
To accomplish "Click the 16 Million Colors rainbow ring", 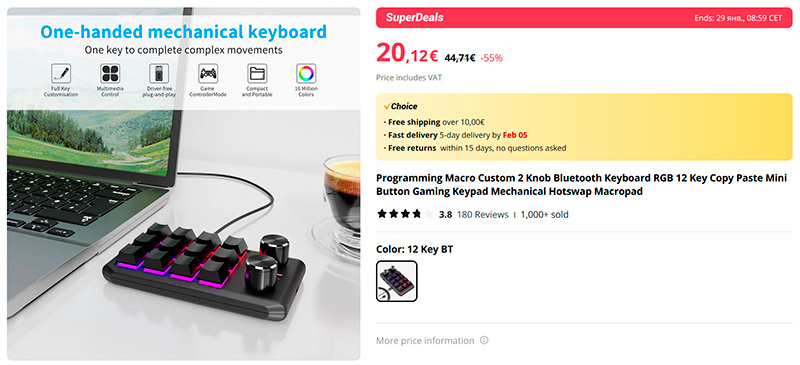I will (x=306, y=74).
